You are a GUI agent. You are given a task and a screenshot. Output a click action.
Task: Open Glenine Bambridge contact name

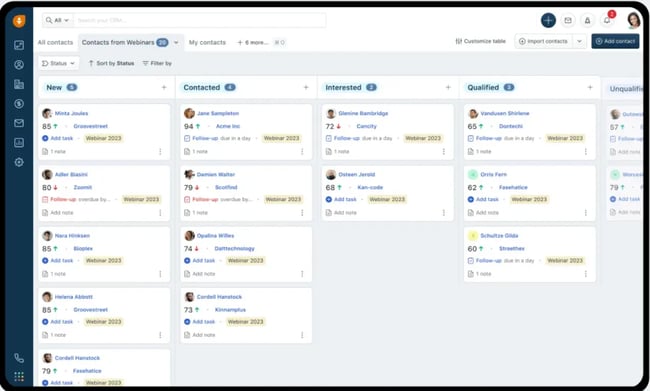363,113
